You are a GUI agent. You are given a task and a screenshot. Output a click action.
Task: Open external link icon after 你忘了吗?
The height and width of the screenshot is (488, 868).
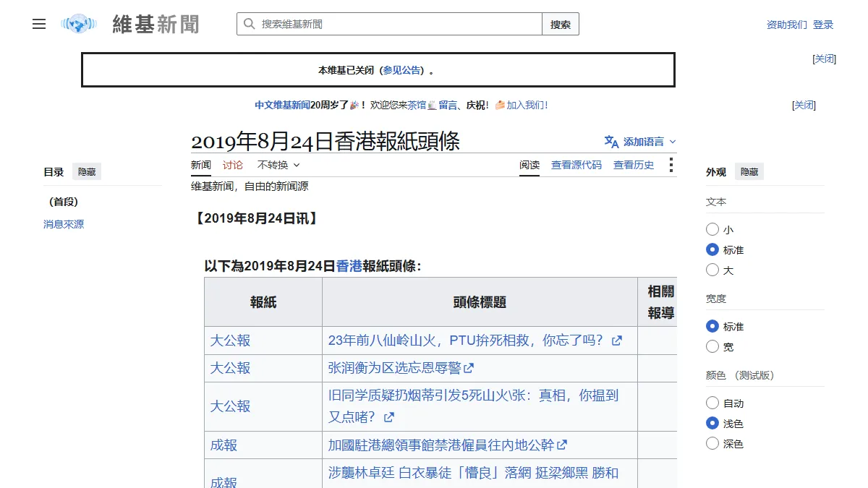point(617,341)
